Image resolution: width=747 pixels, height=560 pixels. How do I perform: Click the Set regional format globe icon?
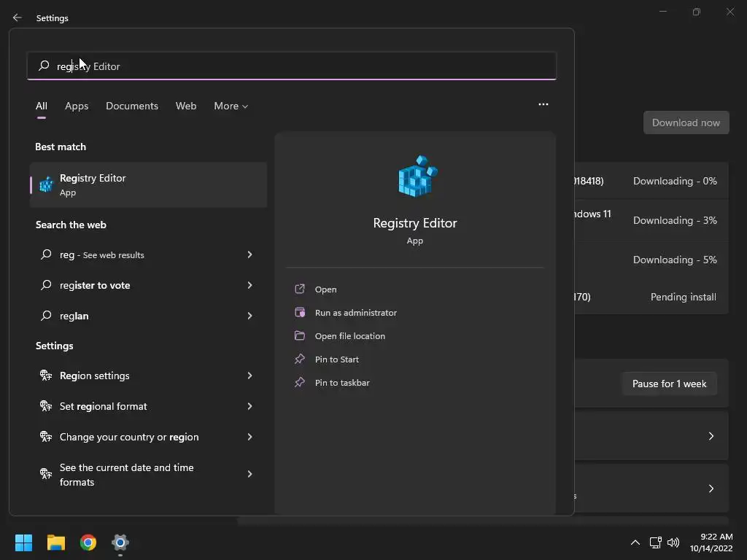pos(46,405)
